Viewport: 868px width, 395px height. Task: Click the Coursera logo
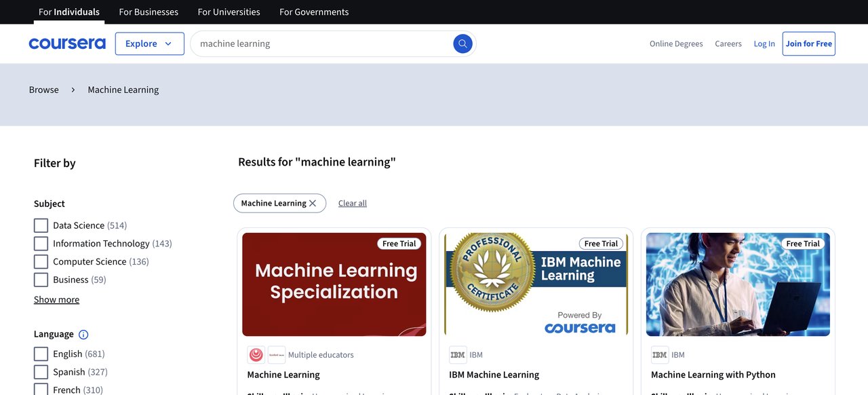[67, 44]
